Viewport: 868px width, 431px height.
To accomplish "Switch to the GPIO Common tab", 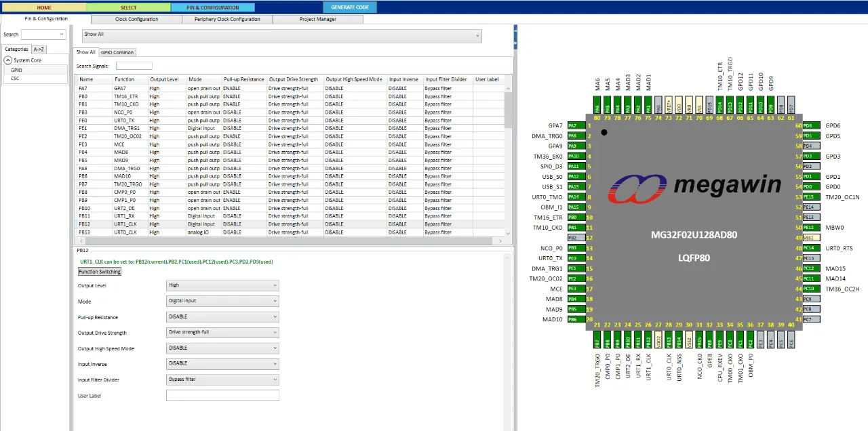I will coord(117,52).
